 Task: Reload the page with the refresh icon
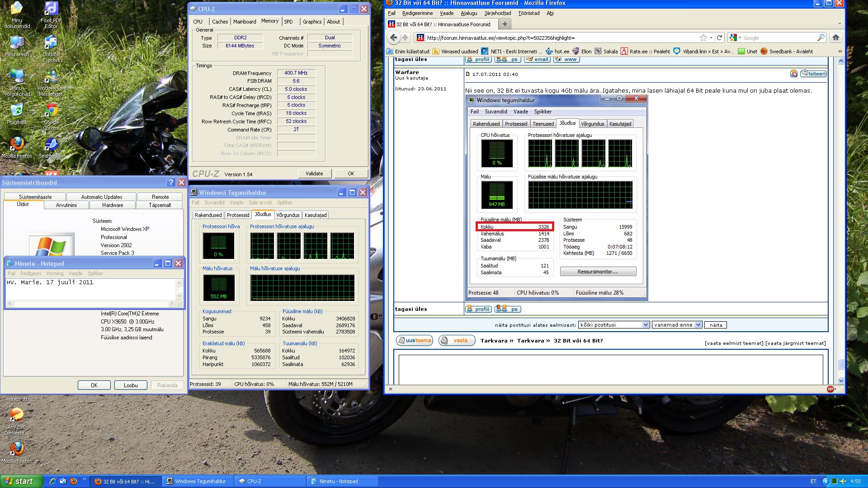720,38
